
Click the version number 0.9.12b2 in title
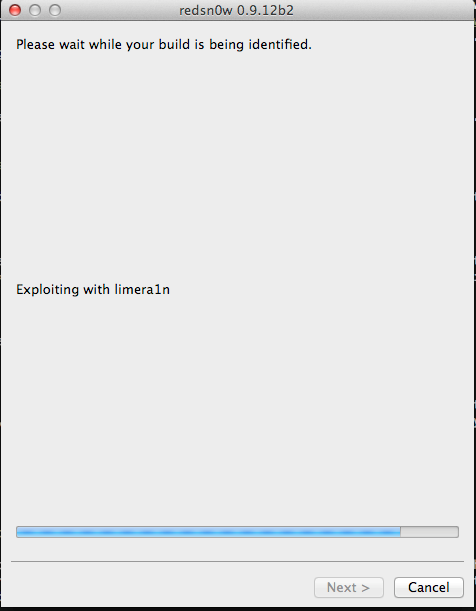[265, 10]
